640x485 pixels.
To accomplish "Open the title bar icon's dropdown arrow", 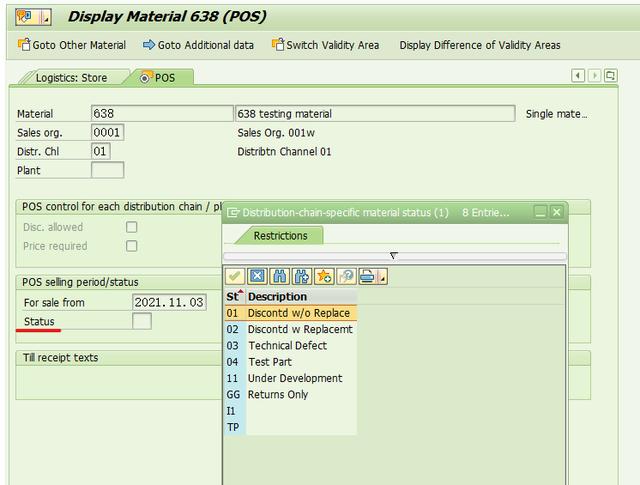I will (46, 17).
